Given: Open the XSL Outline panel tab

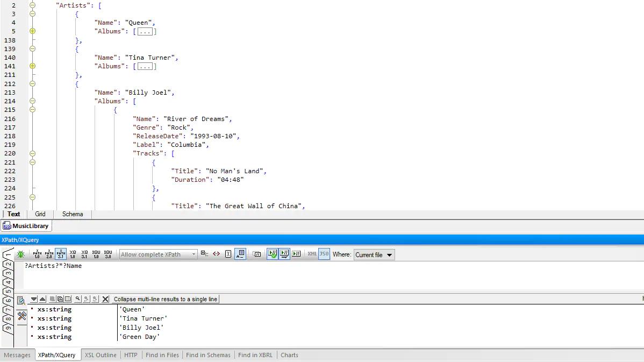Looking at the screenshot, I should click(x=101, y=355).
